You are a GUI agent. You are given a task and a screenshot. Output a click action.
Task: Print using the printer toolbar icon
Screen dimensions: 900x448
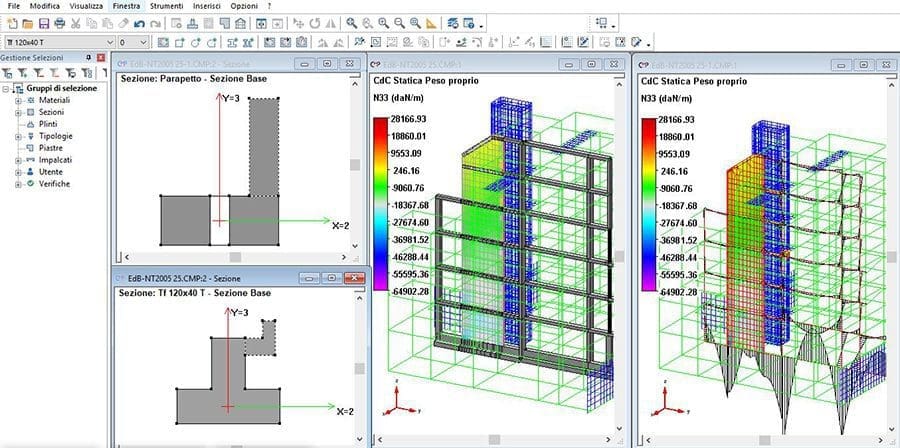[x=60, y=24]
